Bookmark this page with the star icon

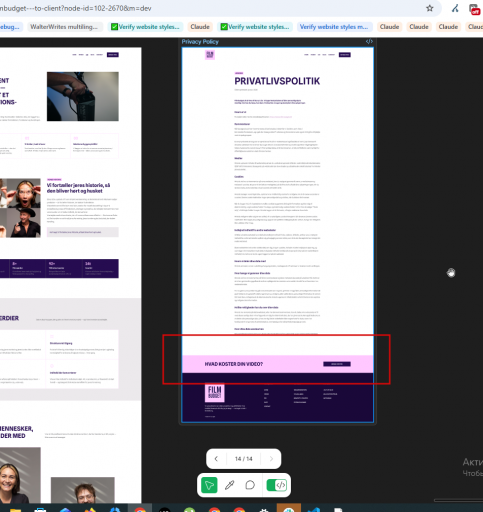pyautogui.click(x=430, y=8)
